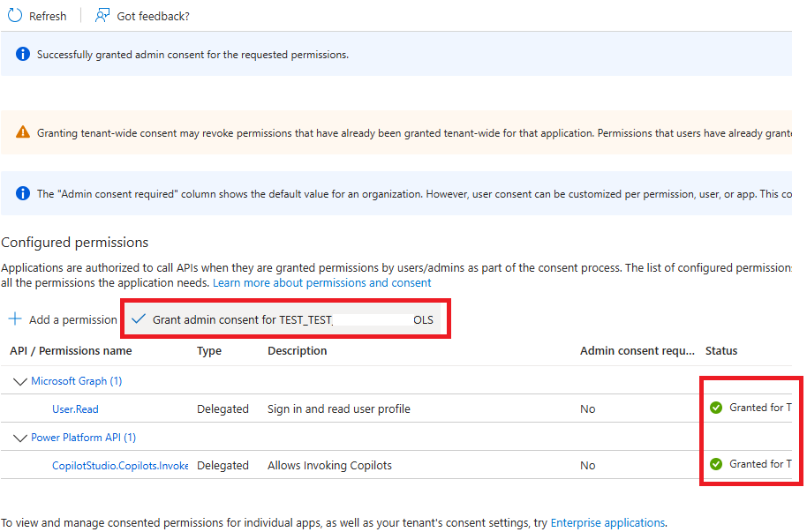Image resolution: width=807 pixels, height=532 pixels.
Task: Open the Power Platform API (1) link
Action: click(83, 438)
